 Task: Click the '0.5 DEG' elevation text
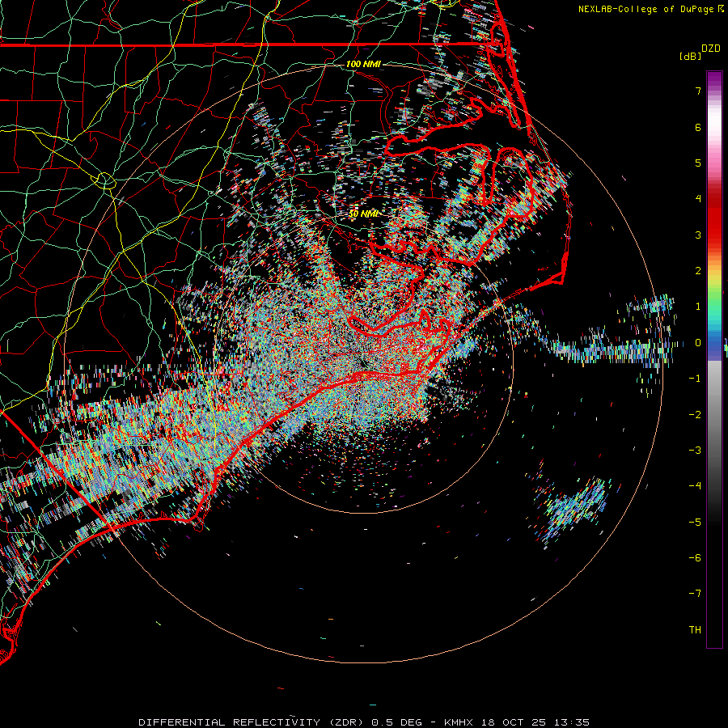click(x=397, y=722)
